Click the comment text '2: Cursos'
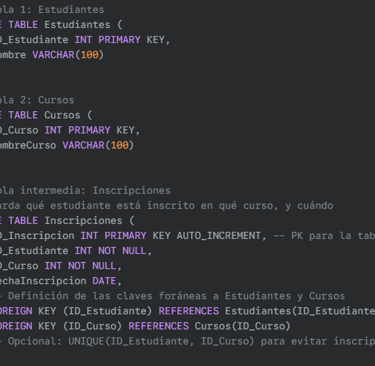The width and height of the screenshot is (375, 366). pos(47,100)
